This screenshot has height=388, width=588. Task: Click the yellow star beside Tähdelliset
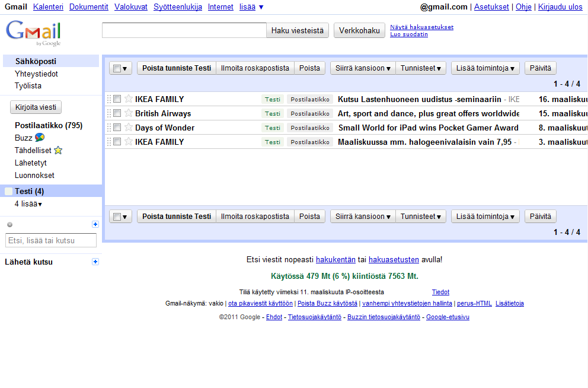point(58,151)
